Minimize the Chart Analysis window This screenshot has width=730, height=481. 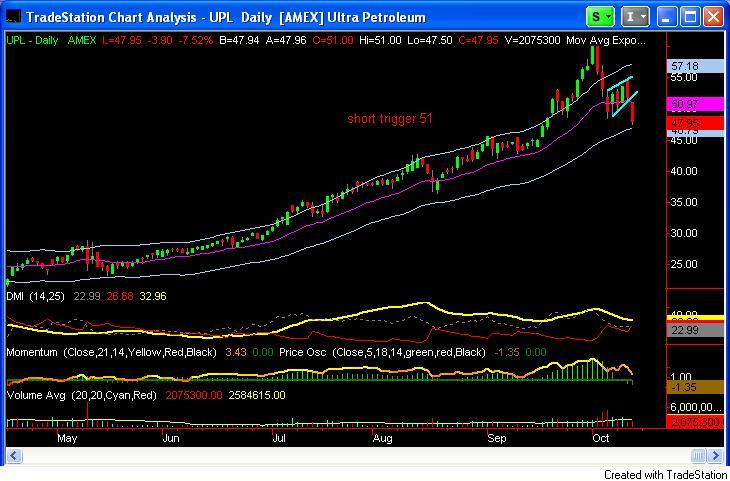coord(667,18)
